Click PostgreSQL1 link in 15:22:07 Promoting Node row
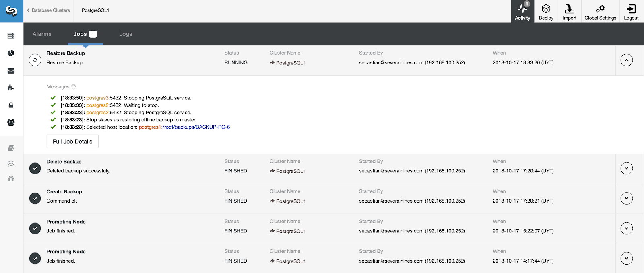This screenshot has width=644, height=273. coord(291,231)
